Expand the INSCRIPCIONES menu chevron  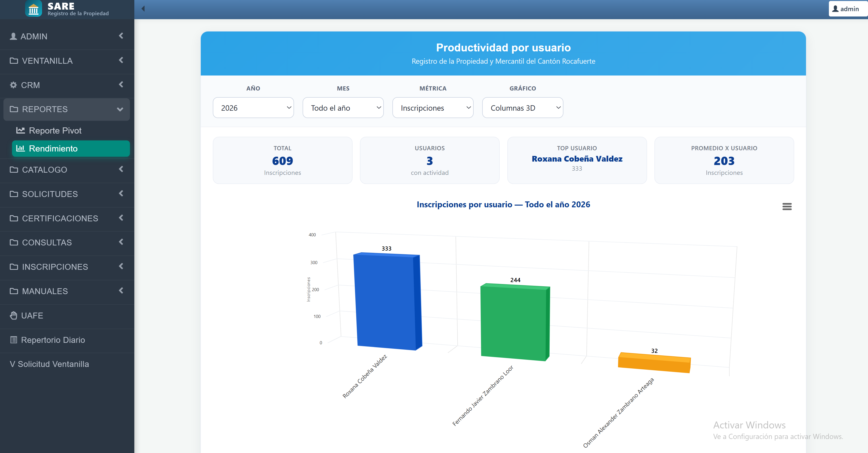point(121,266)
